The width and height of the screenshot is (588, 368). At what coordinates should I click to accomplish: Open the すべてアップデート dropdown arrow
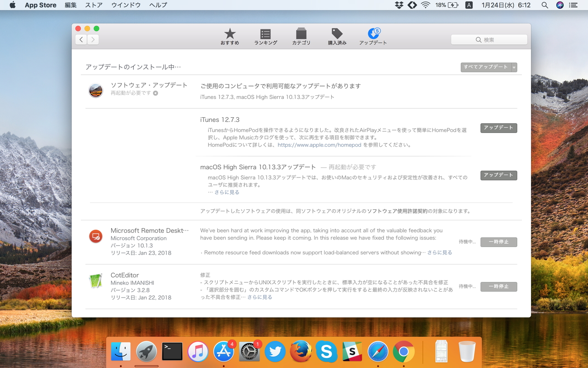[514, 67]
